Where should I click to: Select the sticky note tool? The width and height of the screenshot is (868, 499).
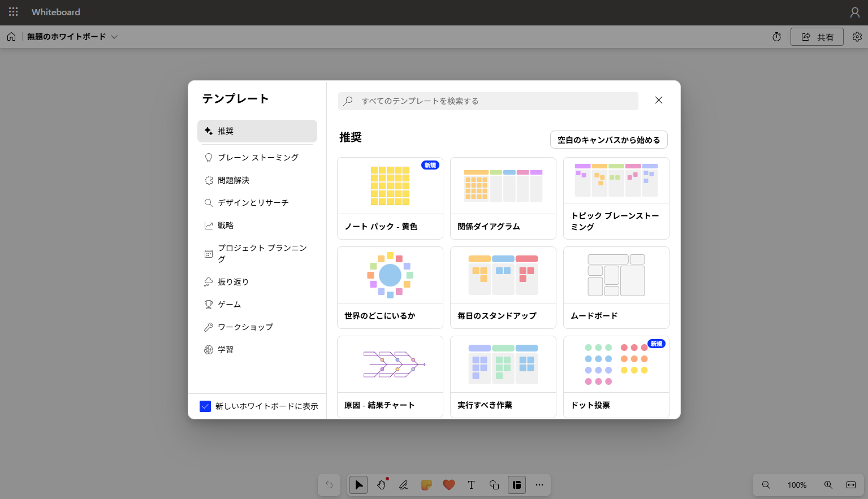point(426,484)
